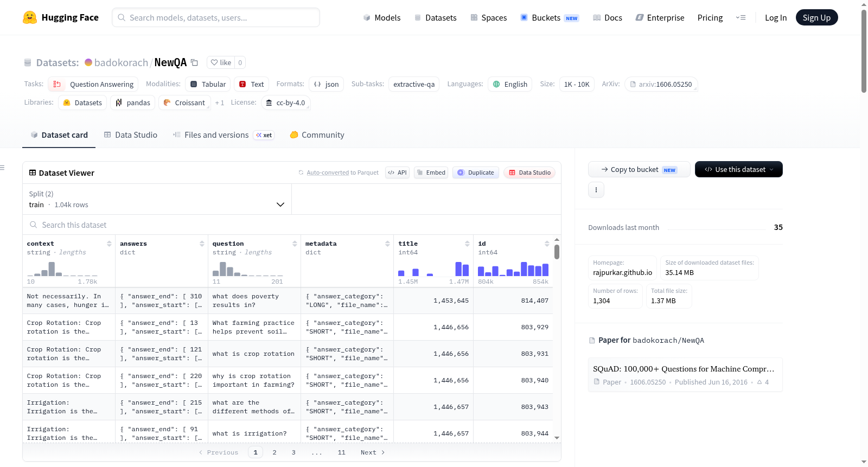The height and width of the screenshot is (467, 868).
Task: Like the NewQA dataset
Action: [221, 62]
